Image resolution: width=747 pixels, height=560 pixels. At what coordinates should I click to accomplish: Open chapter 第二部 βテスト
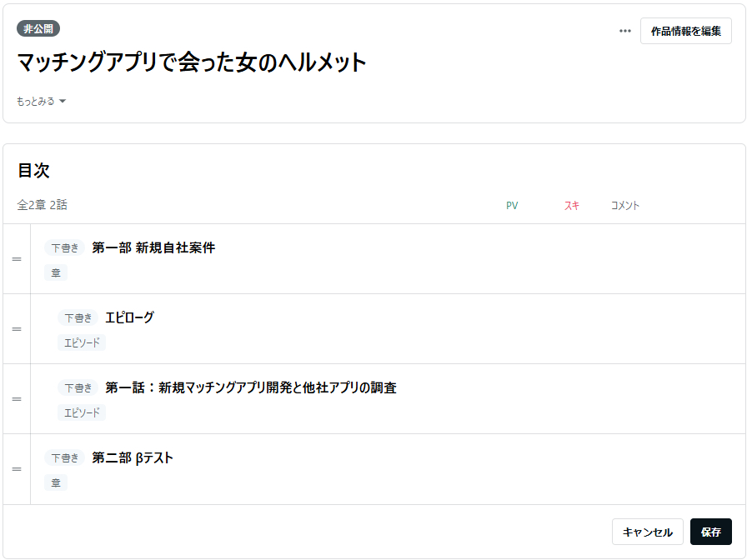(x=133, y=457)
